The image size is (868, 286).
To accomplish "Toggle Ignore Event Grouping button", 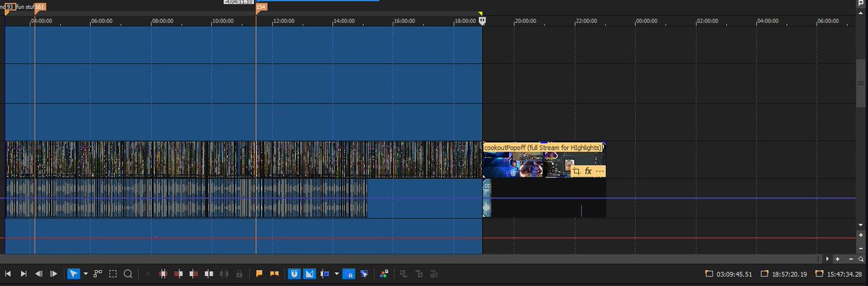I will tap(363, 274).
